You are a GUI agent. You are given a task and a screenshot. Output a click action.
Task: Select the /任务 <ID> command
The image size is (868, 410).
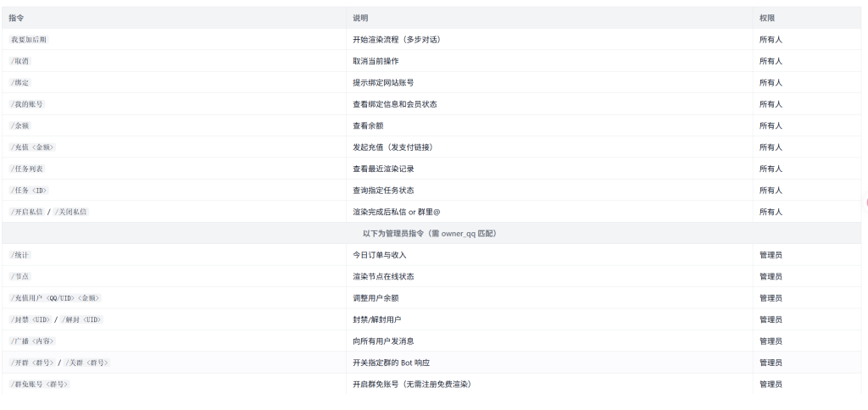pos(28,191)
